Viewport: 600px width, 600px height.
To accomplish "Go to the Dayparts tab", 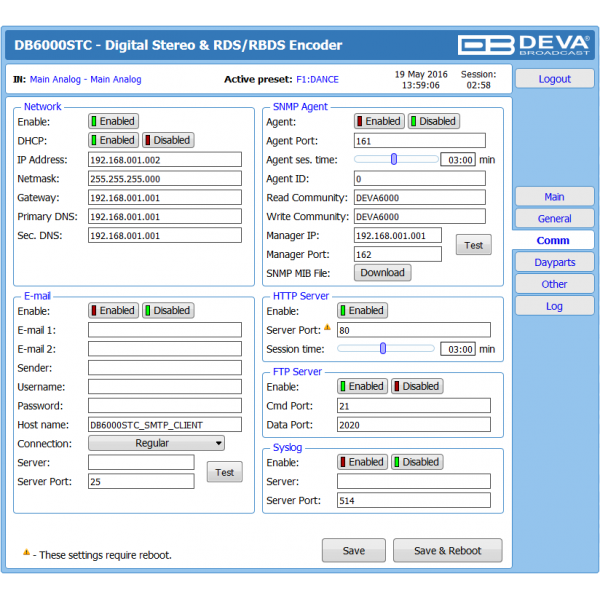I will point(554,262).
